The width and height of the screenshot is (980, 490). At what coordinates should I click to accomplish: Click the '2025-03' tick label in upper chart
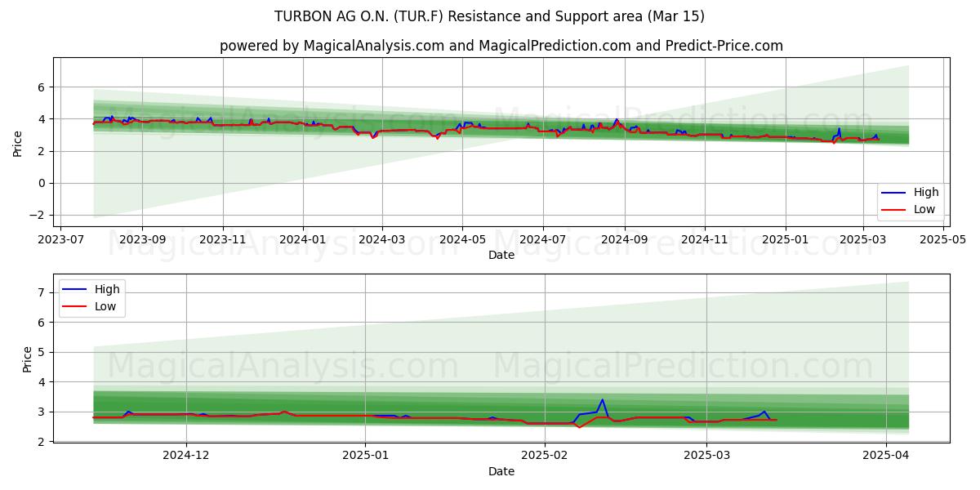[x=863, y=240]
